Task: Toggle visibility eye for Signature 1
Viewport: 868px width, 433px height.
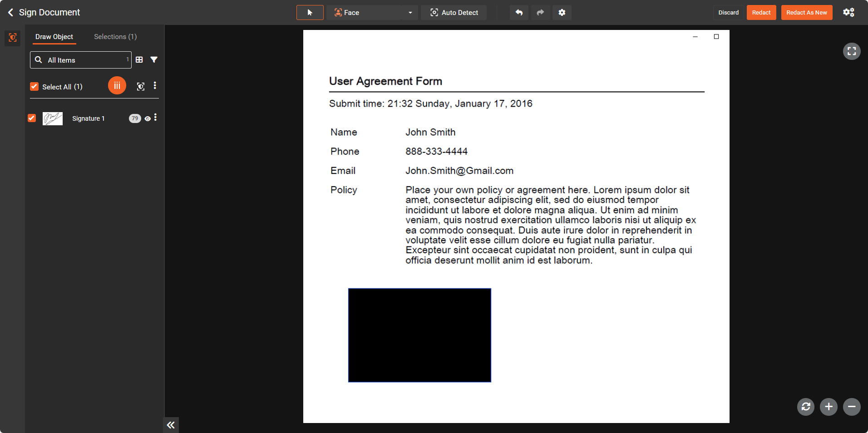Action: point(148,118)
